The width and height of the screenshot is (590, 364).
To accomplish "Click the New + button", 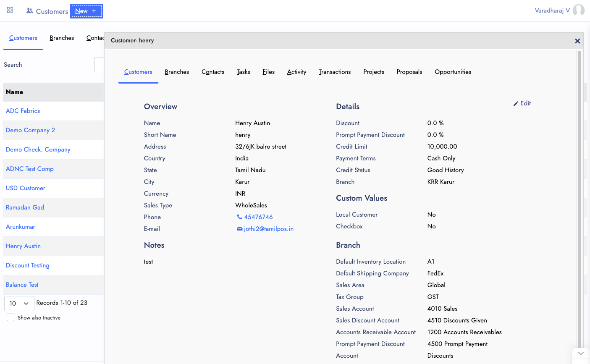I will point(87,11).
